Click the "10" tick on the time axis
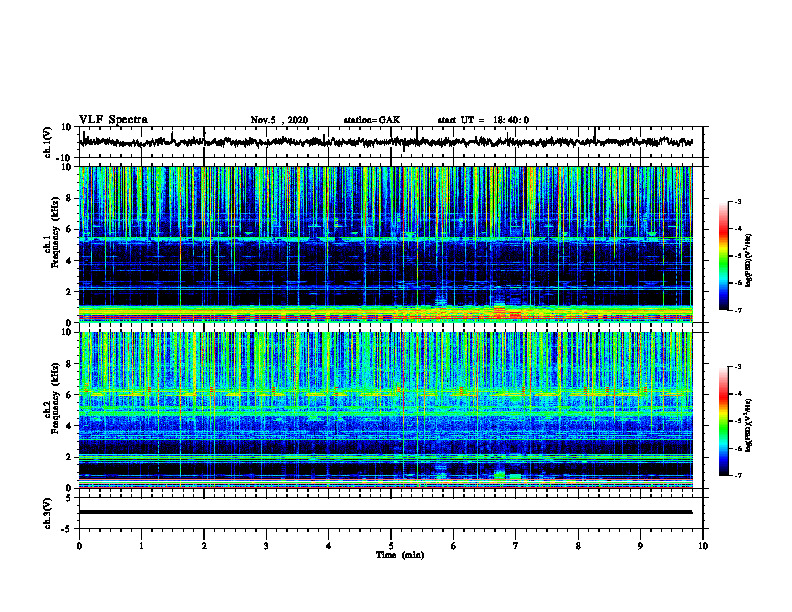This screenshot has width=792, height=612. 703,546
